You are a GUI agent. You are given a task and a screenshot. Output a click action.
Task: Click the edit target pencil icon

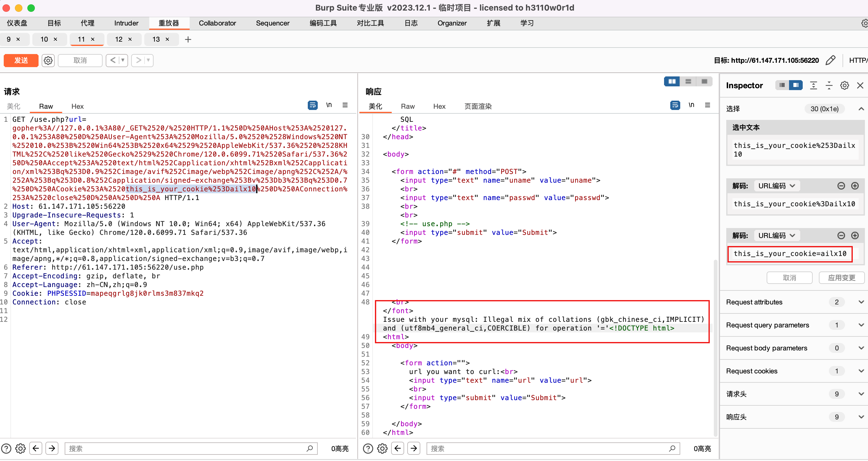(x=831, y=60)
